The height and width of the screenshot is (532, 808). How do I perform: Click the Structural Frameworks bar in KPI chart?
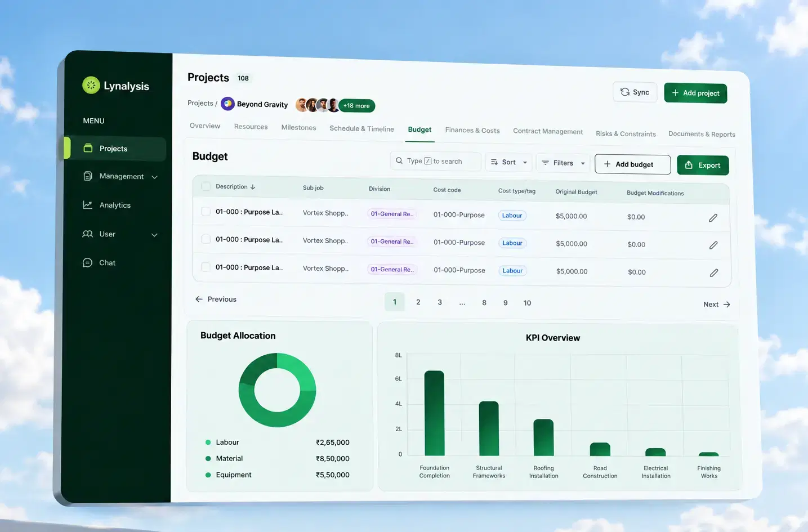click(489, 428)
